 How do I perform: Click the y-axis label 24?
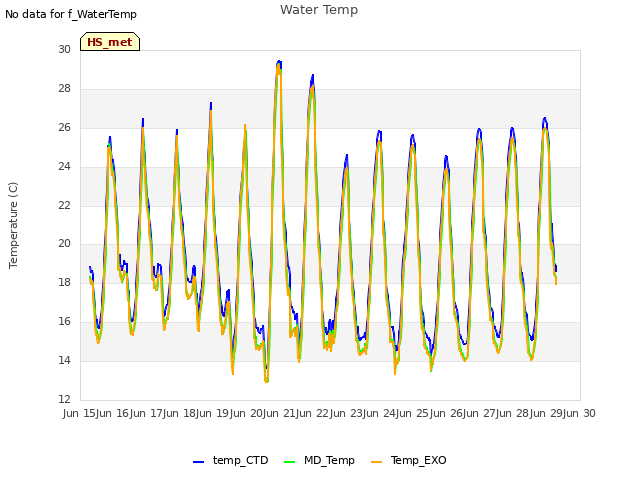tap(64, 166)
